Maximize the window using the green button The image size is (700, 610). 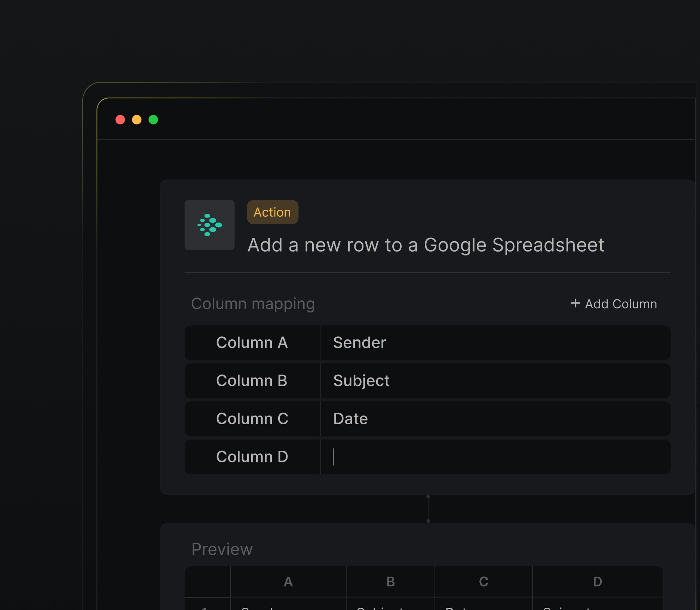153,120
